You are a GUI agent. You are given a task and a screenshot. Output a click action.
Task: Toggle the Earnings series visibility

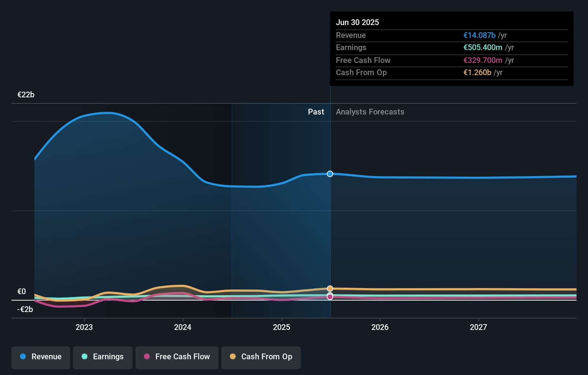tap(102, 357)
